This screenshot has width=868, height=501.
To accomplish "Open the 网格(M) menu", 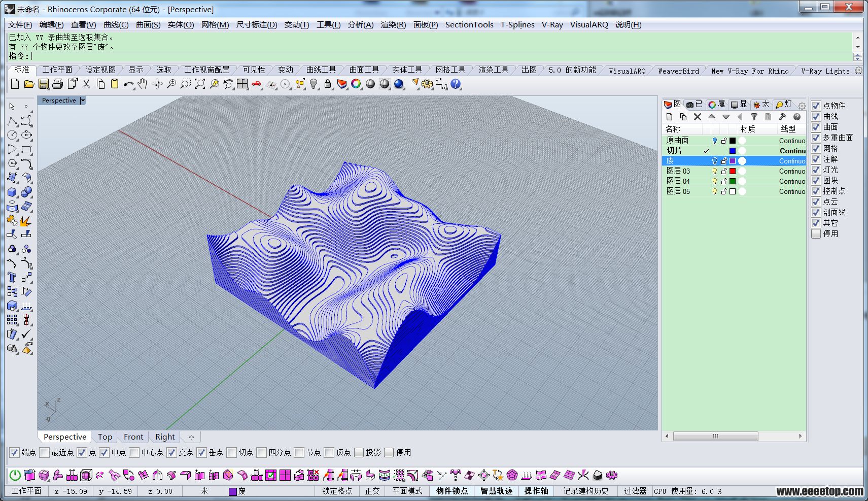I will (x=215, y=25).
